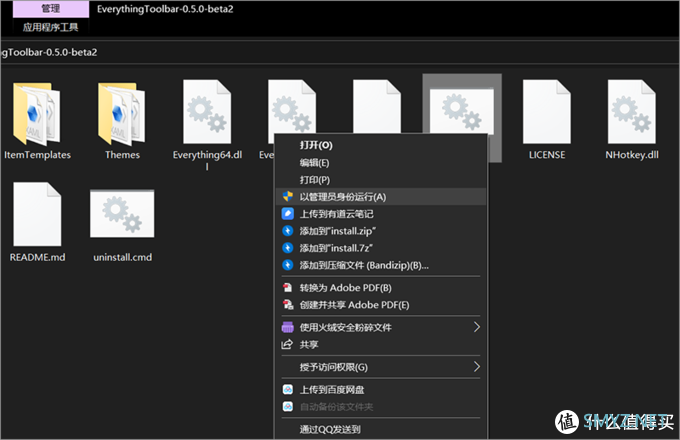Screen dimensions: 680x440
Task: Select the NHotkey.dll file icon
Action: tap(632, 111)
